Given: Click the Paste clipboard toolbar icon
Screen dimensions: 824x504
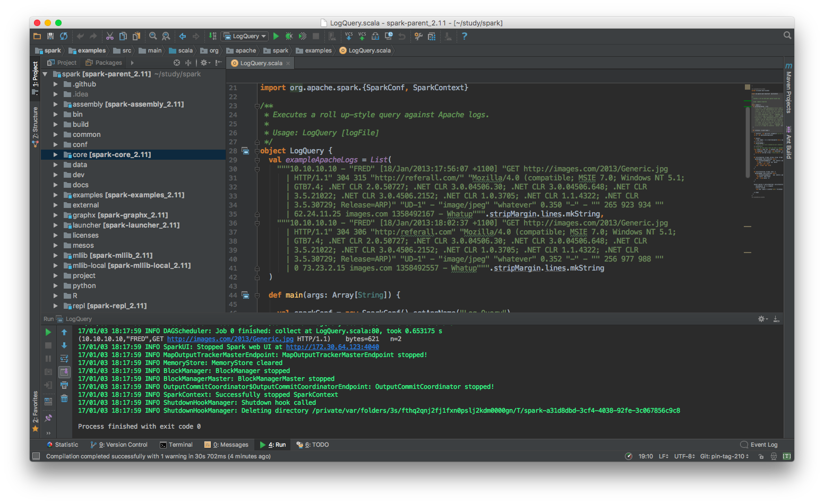Looking at the screenshot, I should tap(136, 36).
